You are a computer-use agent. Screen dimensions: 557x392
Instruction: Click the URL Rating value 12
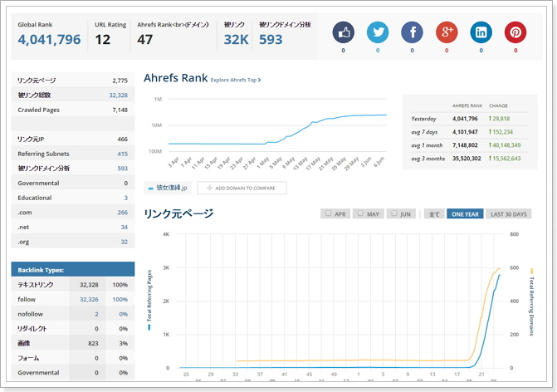(103, 39)
